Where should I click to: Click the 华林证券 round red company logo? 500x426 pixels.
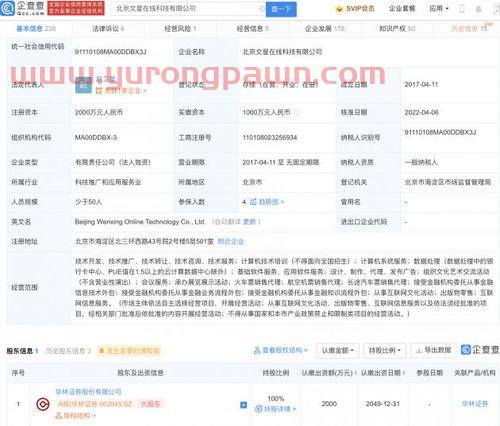click(x=43, y=404)
